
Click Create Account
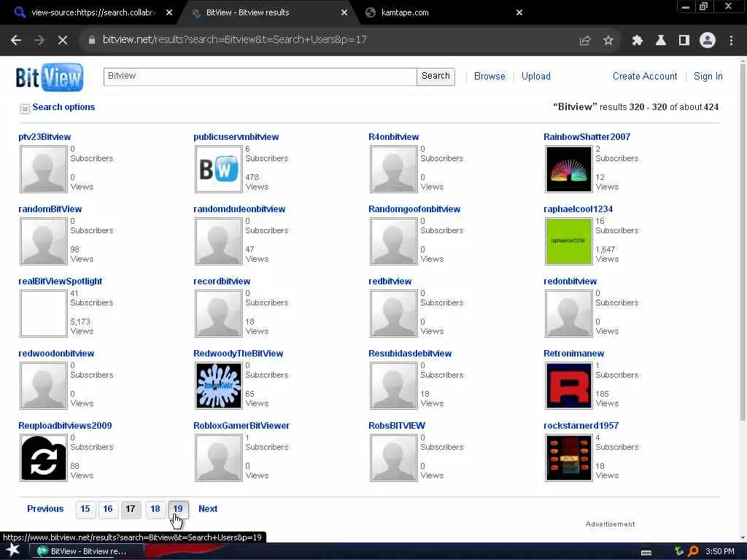click(x=645, y=76)
